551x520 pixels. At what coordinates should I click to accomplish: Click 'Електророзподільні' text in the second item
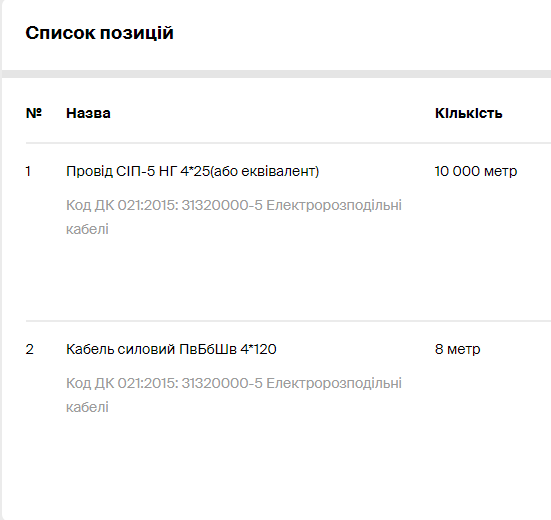(x=334, y=383)
